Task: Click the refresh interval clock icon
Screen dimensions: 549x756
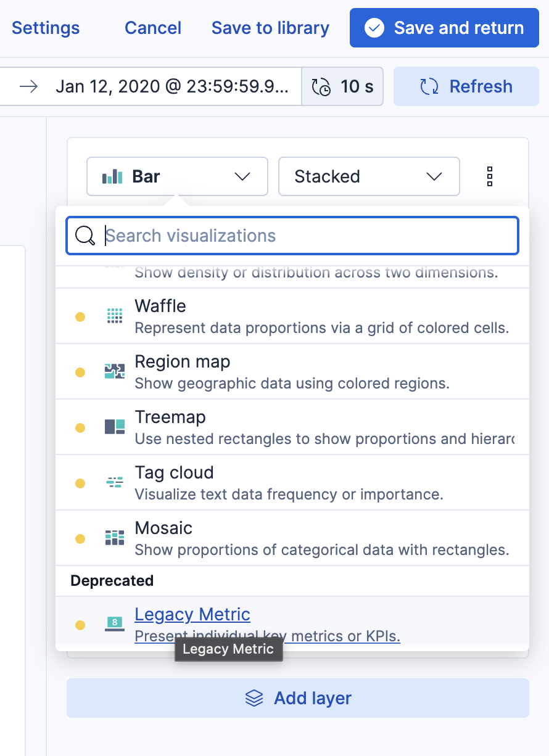Action: click(321, 86)
